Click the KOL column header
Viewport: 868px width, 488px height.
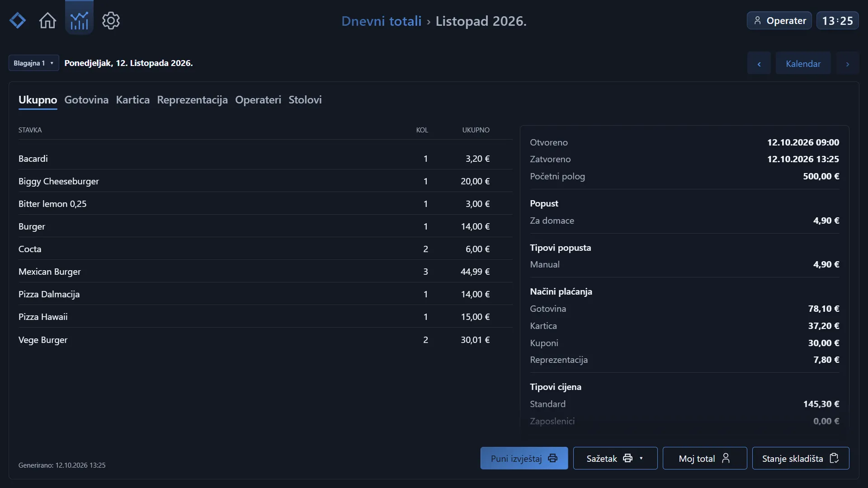pyautogui.click(x=422, y=130)
